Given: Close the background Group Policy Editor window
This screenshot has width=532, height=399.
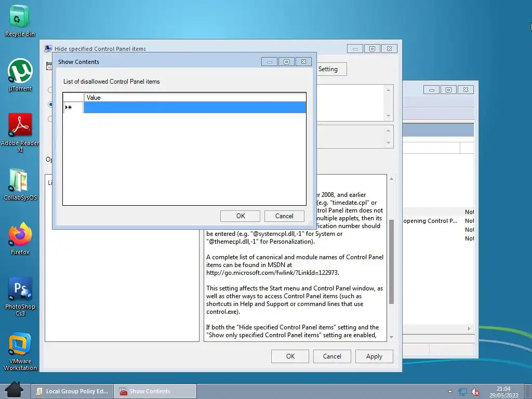Looking at the screenshot, I should click(465, 90).
